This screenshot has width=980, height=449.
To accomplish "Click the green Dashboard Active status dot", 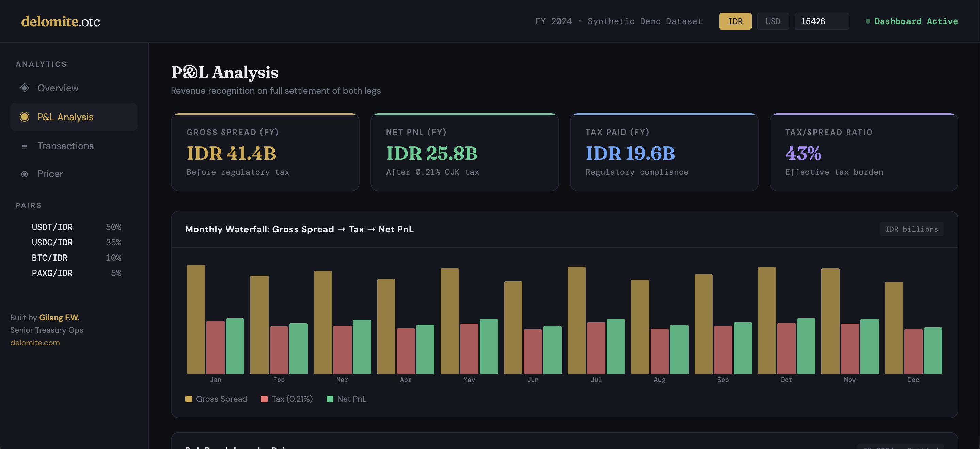I will [868, 21].
